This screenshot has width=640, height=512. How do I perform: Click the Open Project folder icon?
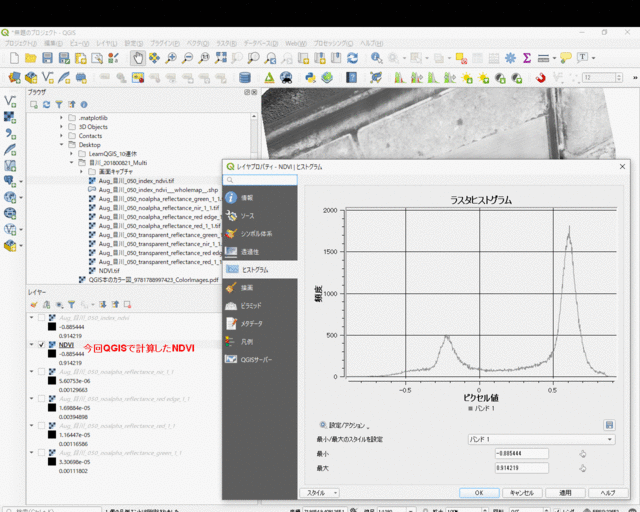tap(31, 58)
